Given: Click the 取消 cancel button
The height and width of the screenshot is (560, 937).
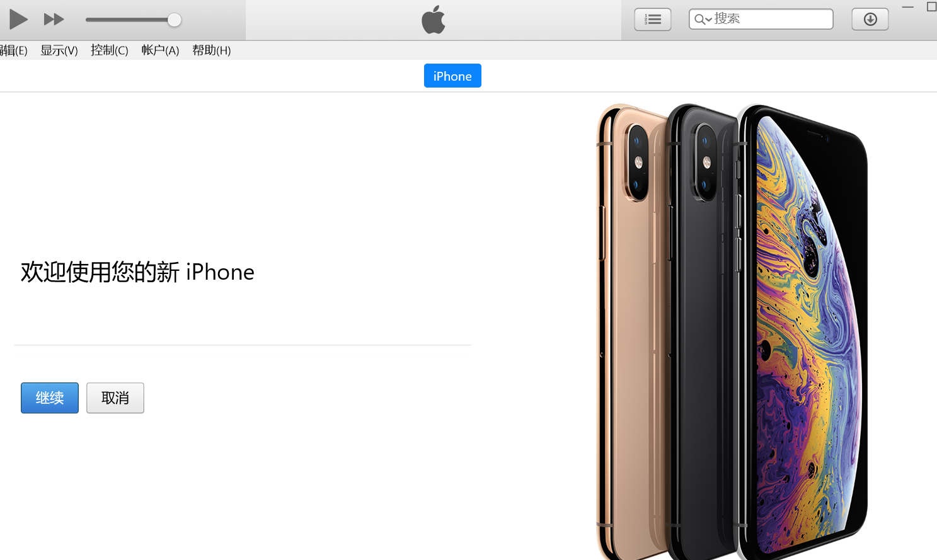Looking at the screenshot, I should point(115,398).
